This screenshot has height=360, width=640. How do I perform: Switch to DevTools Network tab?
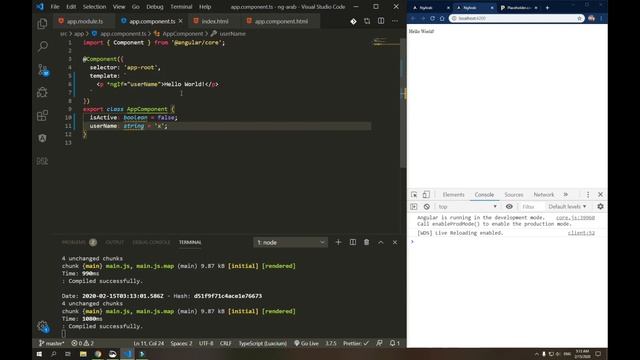pyautogui.click(x=544, y=195)
